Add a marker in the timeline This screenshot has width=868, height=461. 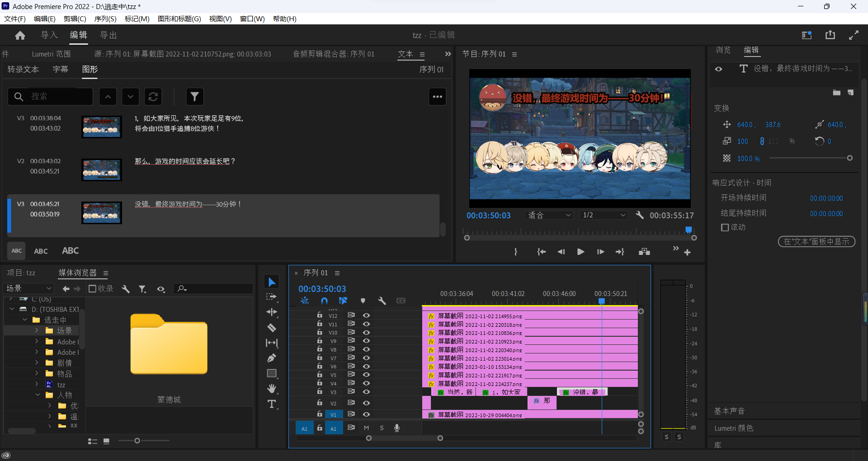click(x=363, y=301)
